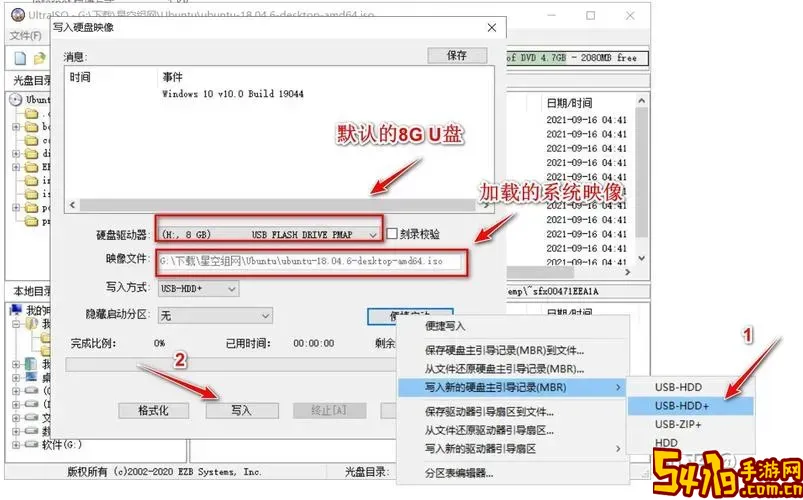Image resolution: width=803 pixels, height=500 pixels.
Task: Select the folder icon starting with '.c'
Action: click(31, 113)
